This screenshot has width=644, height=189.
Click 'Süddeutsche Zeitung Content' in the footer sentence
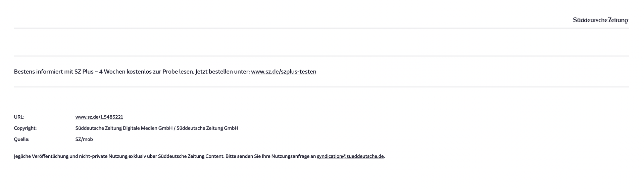pyautogui.click(x=191, y=156)
